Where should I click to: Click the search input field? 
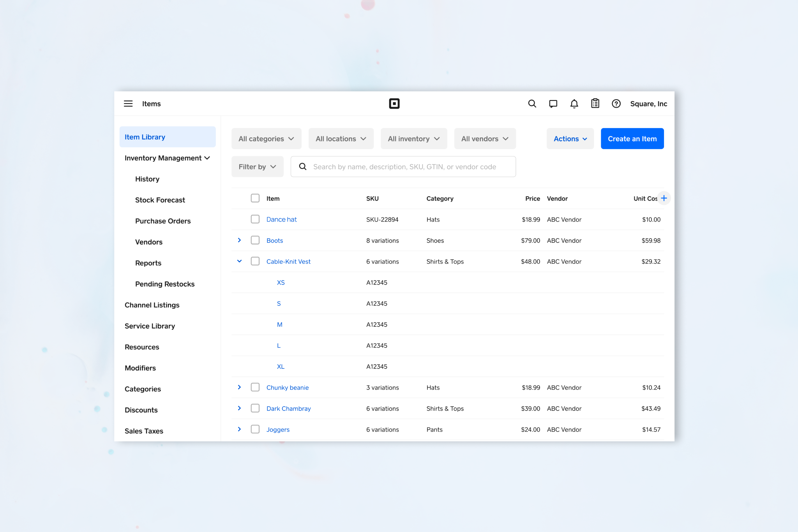[403, 167]
